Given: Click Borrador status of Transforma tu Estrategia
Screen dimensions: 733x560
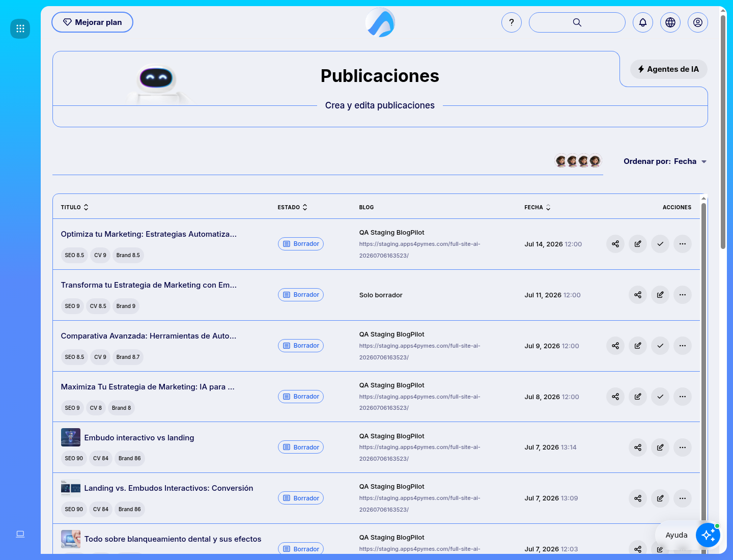Looking at the screenshot, I should (x=301, y=295).
